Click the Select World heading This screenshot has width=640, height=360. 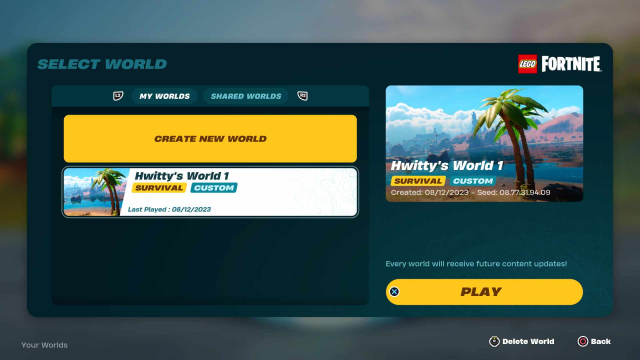click(102, 64)
